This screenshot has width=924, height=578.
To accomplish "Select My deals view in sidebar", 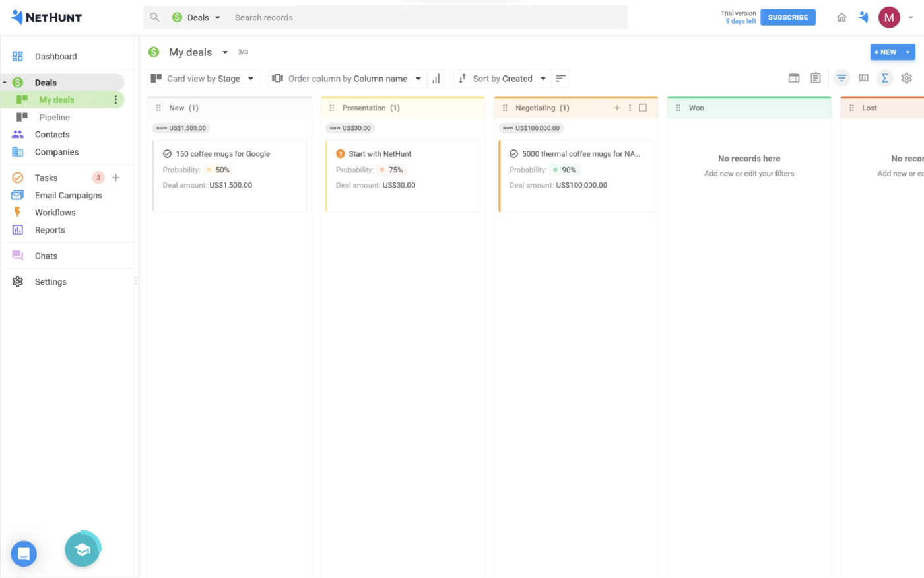I will (x=57, y=100).
